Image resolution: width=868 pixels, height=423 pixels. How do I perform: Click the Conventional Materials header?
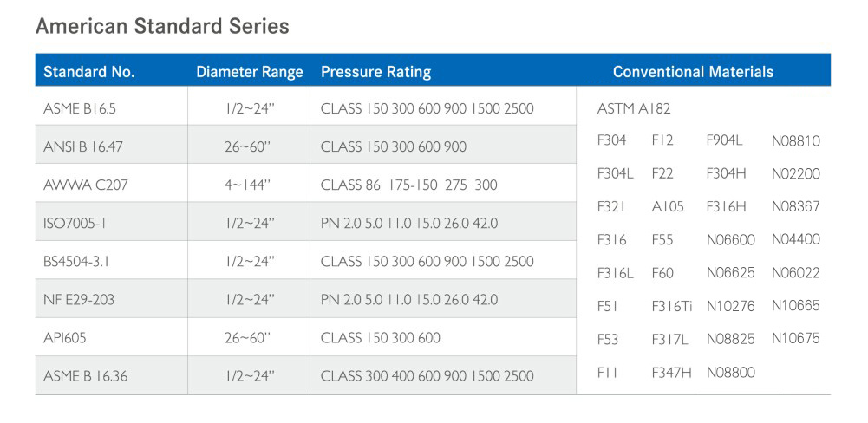coord(693,72)
